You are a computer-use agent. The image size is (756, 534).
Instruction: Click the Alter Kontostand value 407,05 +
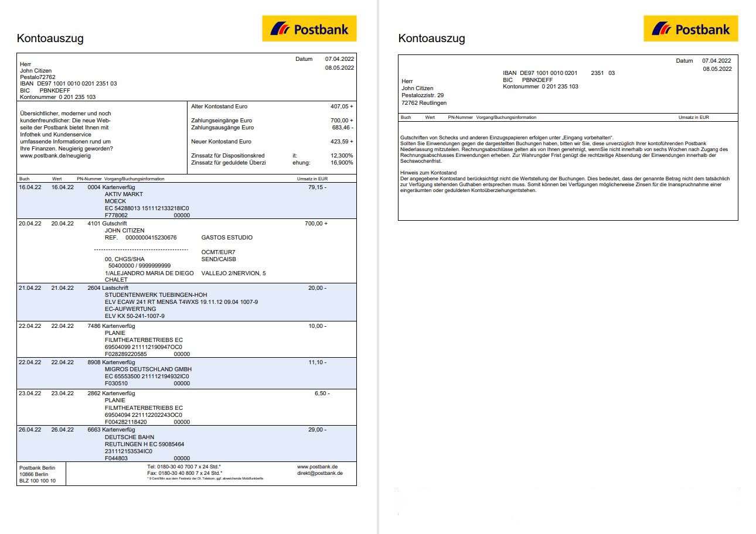point(342,107)
